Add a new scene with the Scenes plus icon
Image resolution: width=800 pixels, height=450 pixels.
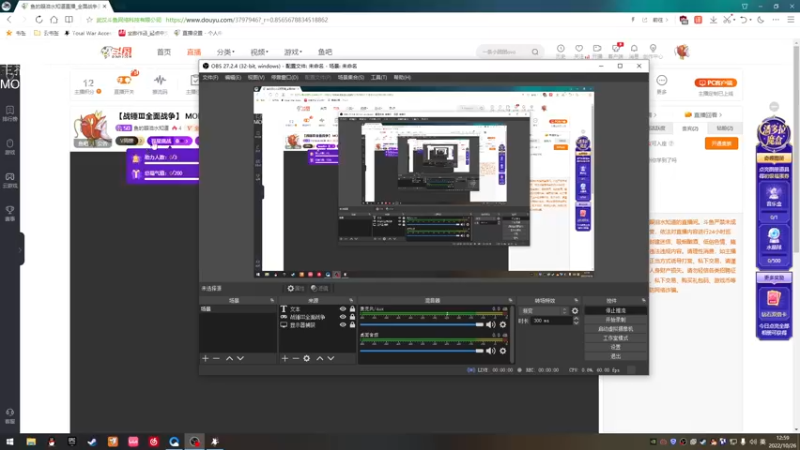point(206,359)
